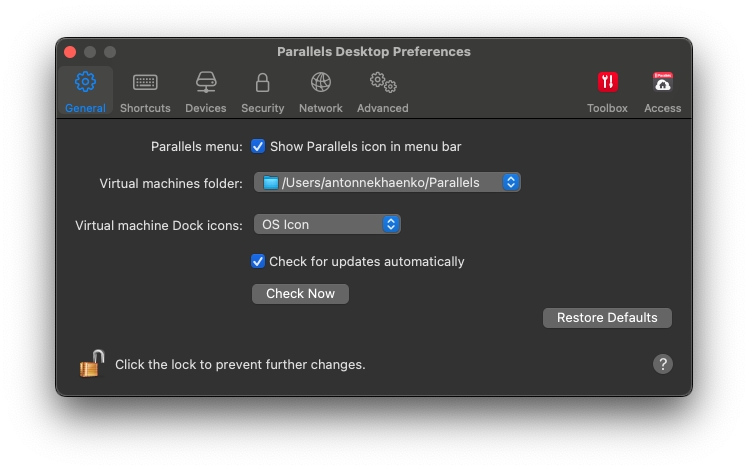Open the Parallels Access icon

click(662, 83)
